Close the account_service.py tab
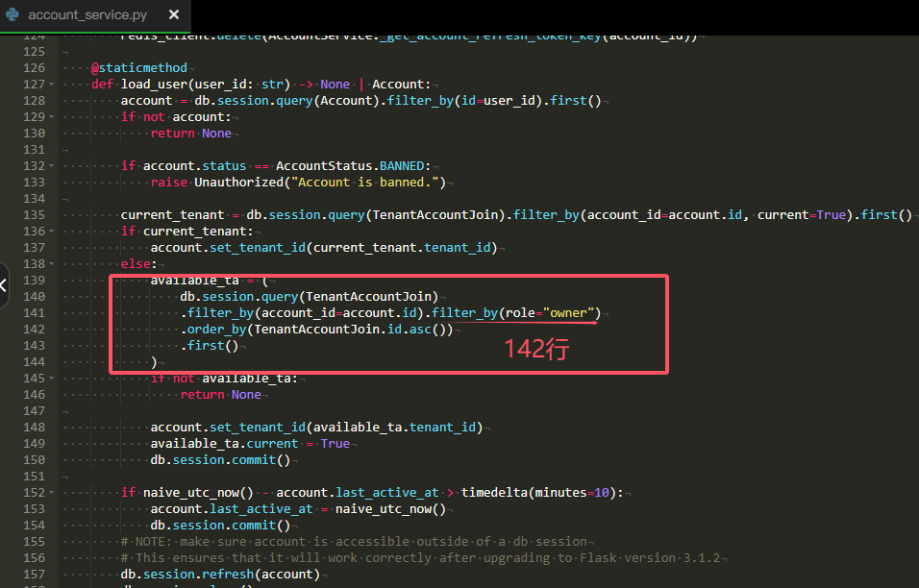 coord(173,15)
